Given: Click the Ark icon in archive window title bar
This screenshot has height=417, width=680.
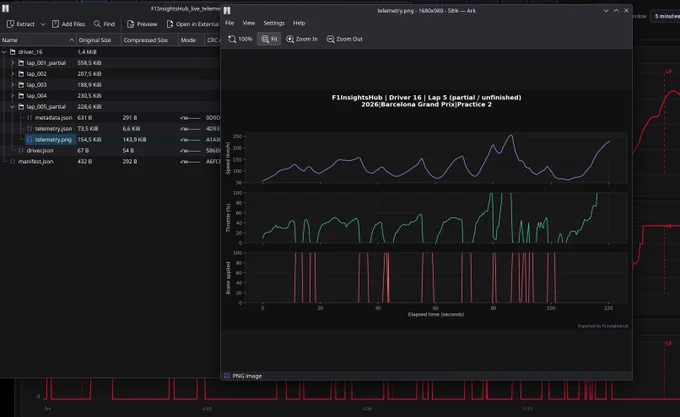Looking at the screenshot, I should coord(5,8).
